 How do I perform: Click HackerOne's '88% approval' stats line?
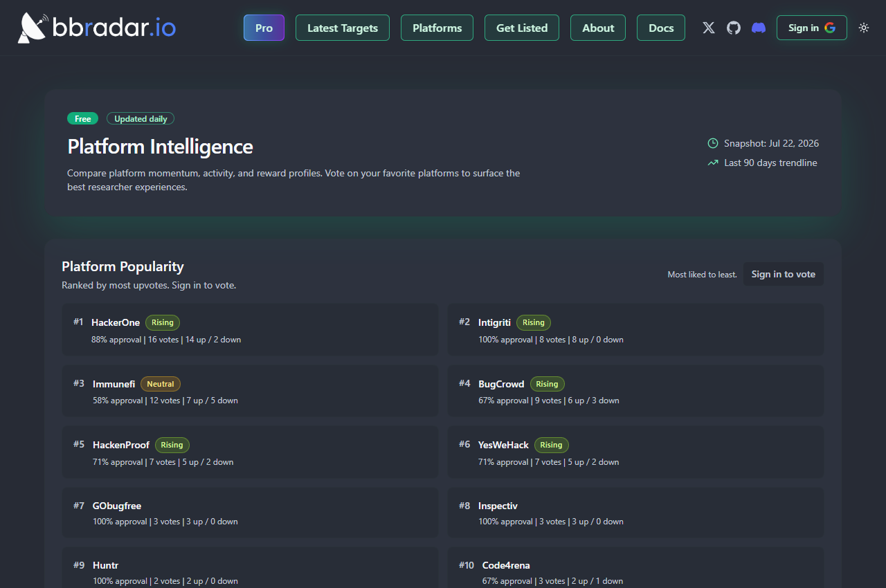click(x=166, y=340)
